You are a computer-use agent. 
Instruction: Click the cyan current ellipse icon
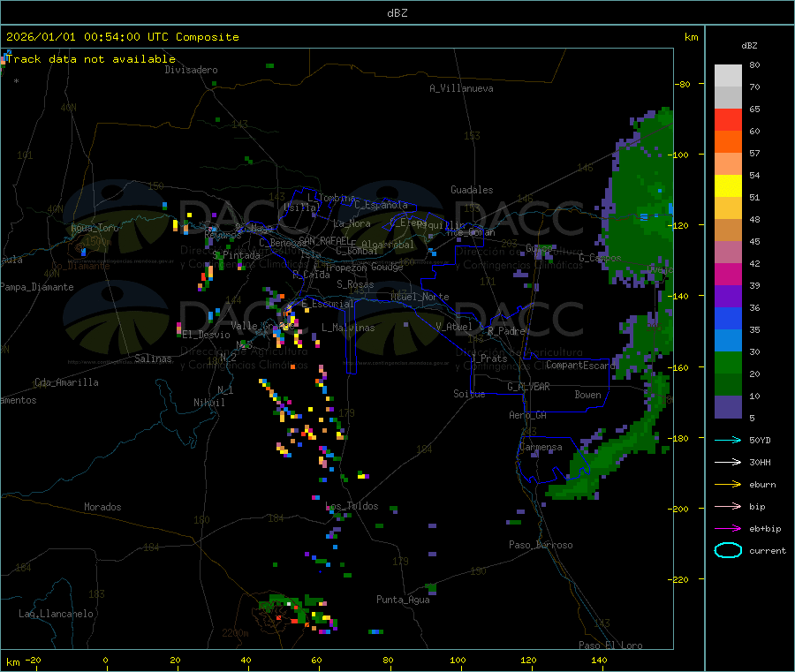[728, 550]
